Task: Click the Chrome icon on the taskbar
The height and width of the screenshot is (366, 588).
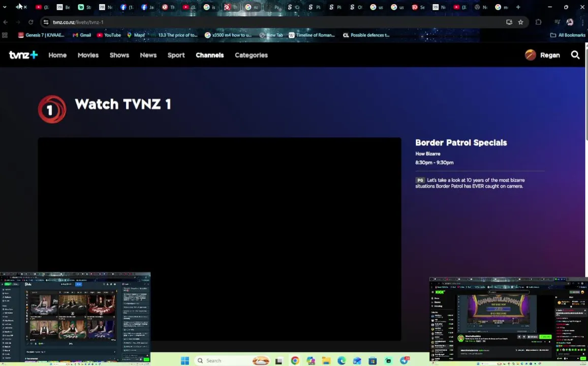Action: coord(295,360)
